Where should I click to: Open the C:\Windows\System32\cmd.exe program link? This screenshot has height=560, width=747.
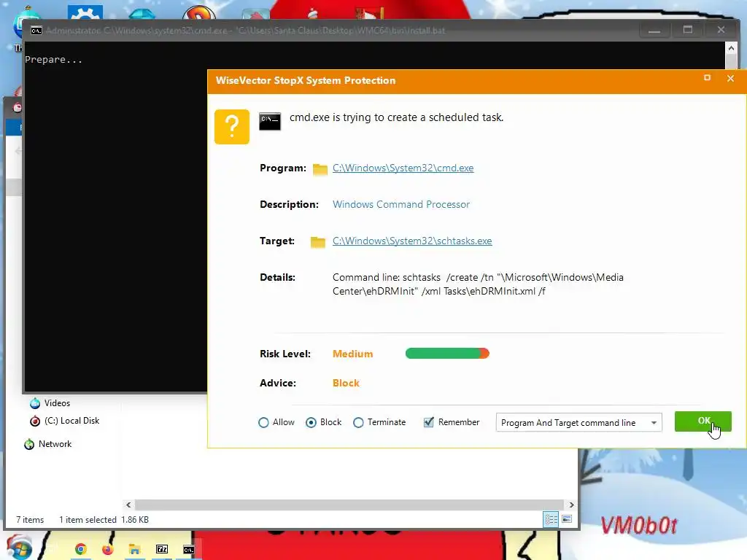(403, 168)
